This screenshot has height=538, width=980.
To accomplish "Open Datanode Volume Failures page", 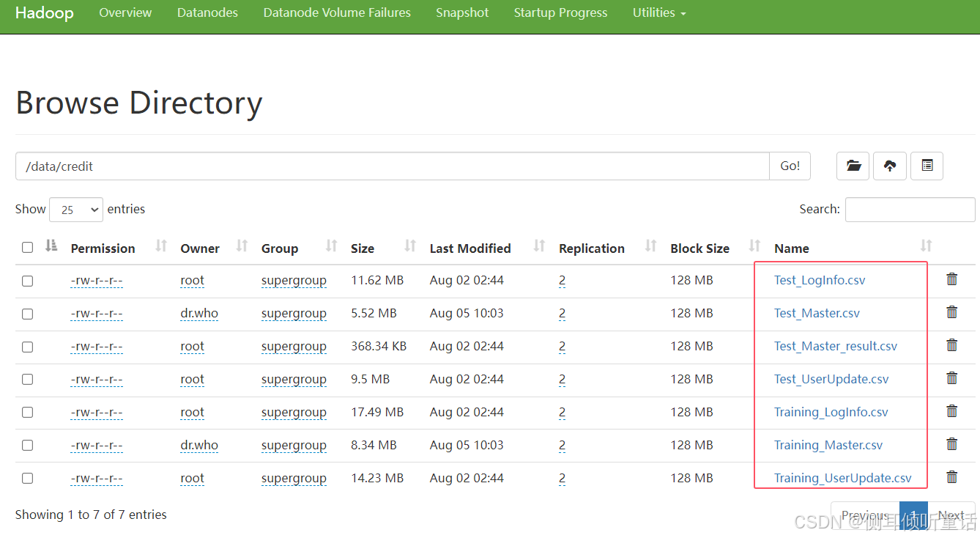I will [x=337, y=13].
